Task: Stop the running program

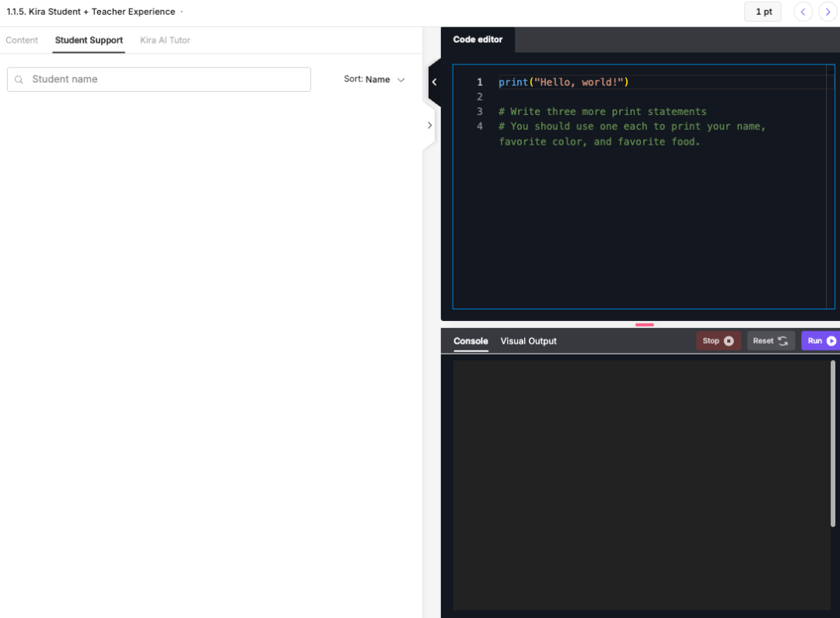Action: coord(718,340)
